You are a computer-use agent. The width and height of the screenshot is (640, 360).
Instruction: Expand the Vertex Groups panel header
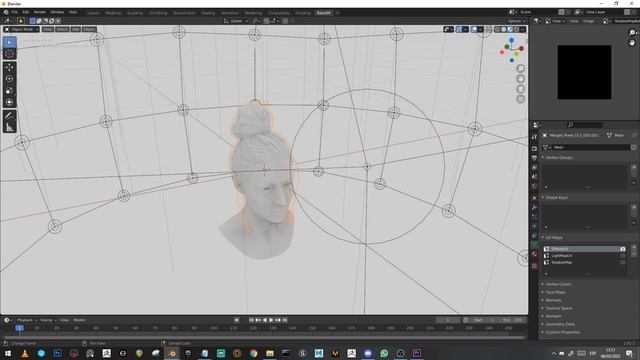(559, 158)
